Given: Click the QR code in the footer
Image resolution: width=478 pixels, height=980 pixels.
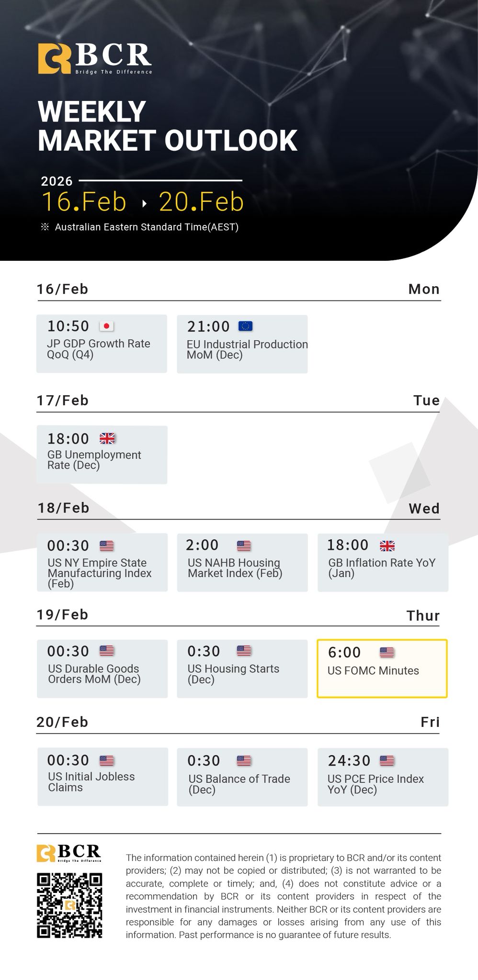Looking at the screenshot, I should (x=69, y=905).
